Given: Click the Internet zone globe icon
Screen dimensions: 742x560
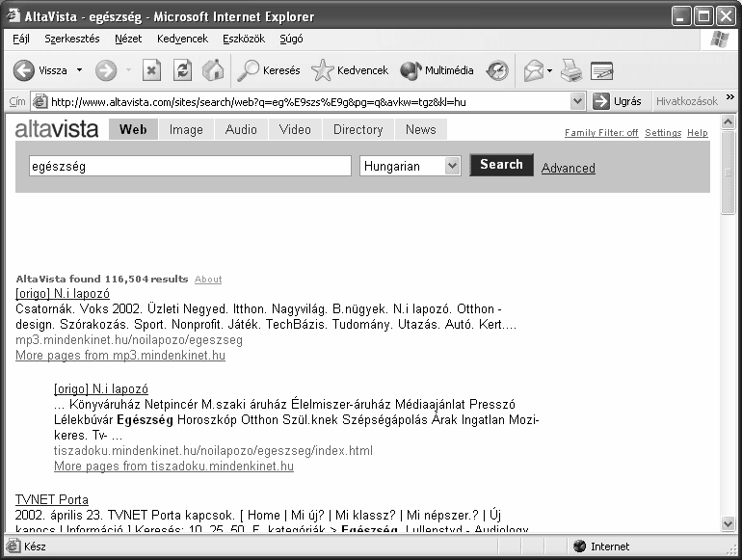Looking at the screenshot, I should tap(580, 547).
